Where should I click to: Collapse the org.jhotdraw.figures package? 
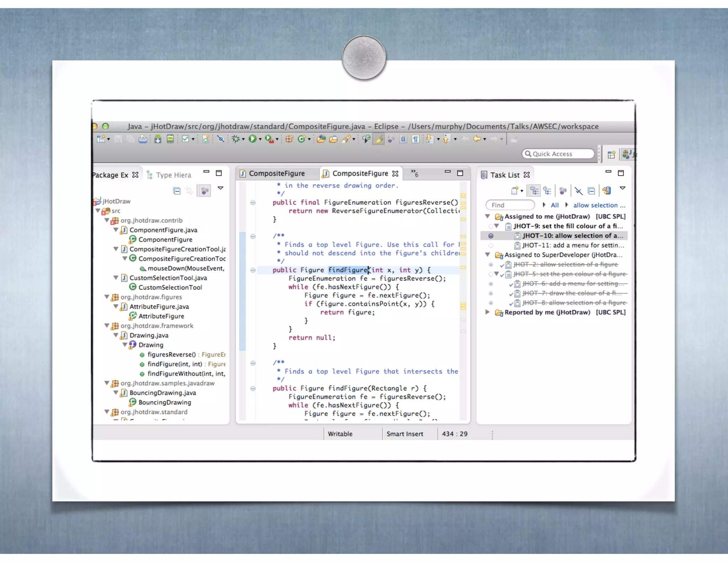click(x=107, y=297)
